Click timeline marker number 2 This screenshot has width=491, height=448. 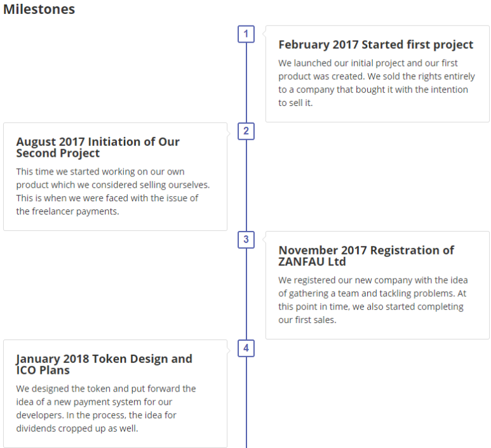(246, 131)
